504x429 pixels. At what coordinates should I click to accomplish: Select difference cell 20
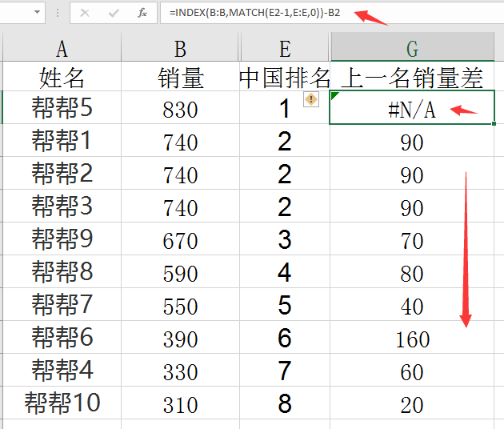(x=412, y=403)
